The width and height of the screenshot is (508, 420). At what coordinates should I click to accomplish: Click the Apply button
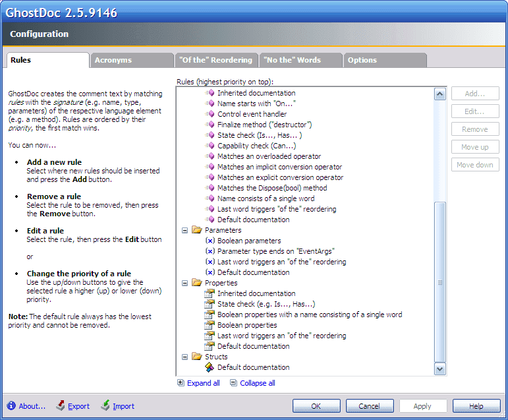(x=423, y=405)
